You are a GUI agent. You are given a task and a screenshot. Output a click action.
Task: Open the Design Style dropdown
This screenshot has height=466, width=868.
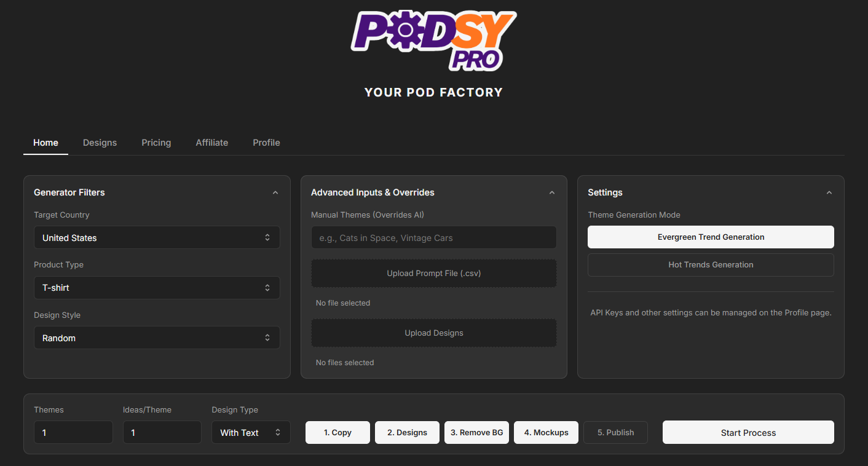coord(157,337)
